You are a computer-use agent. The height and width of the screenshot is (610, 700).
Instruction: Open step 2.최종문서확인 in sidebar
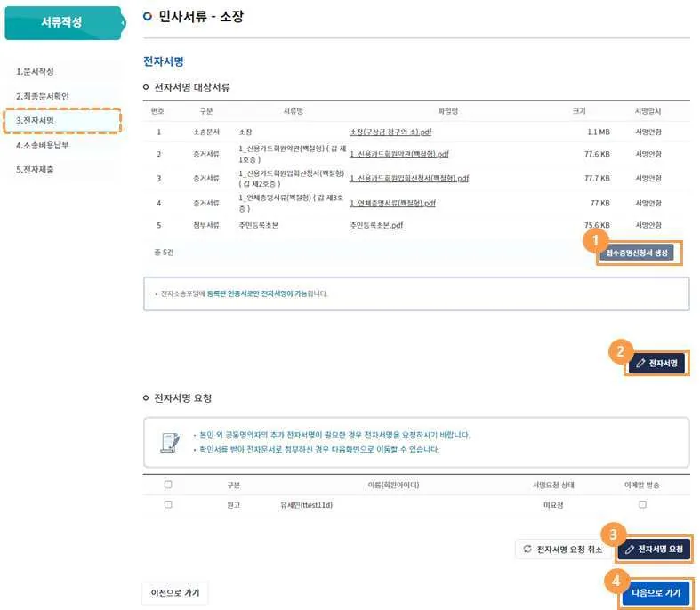click(43, 96)
